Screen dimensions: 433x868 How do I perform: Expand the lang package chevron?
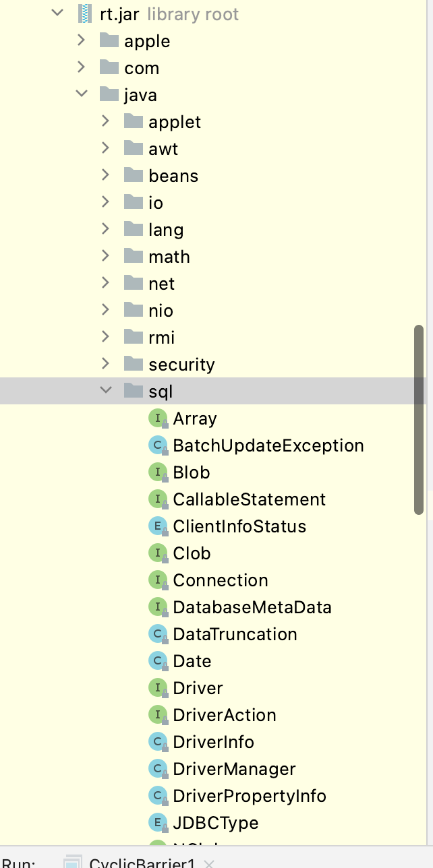106,230
